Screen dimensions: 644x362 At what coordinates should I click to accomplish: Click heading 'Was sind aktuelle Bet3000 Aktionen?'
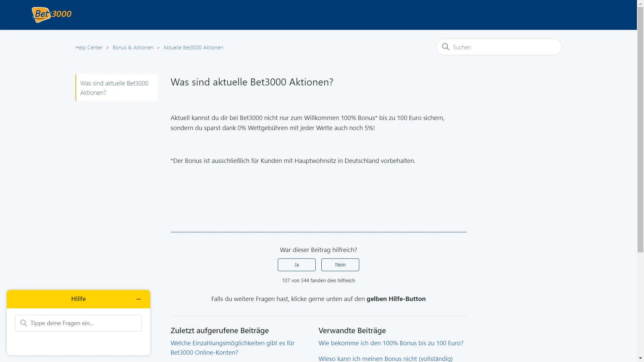(x=252, y=82)
